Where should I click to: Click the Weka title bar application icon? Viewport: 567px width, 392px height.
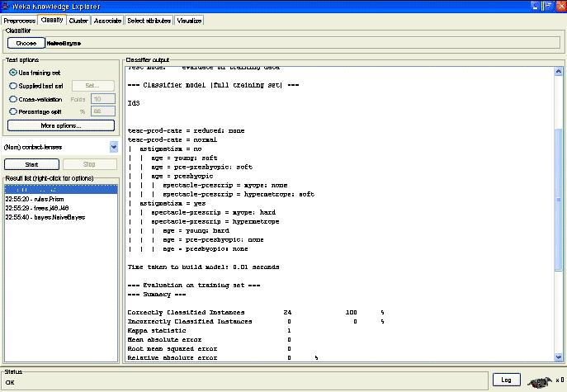[x=5, y=6]
